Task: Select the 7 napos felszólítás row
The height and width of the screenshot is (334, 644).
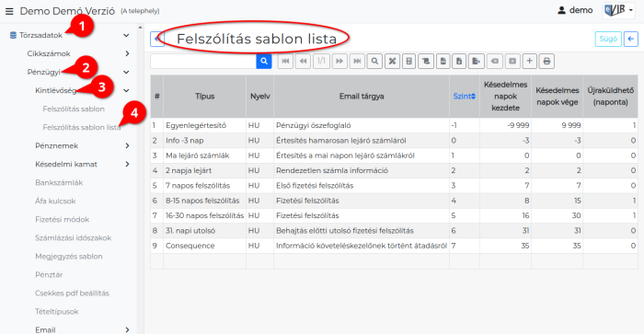Action: click(x=394, y=186)
